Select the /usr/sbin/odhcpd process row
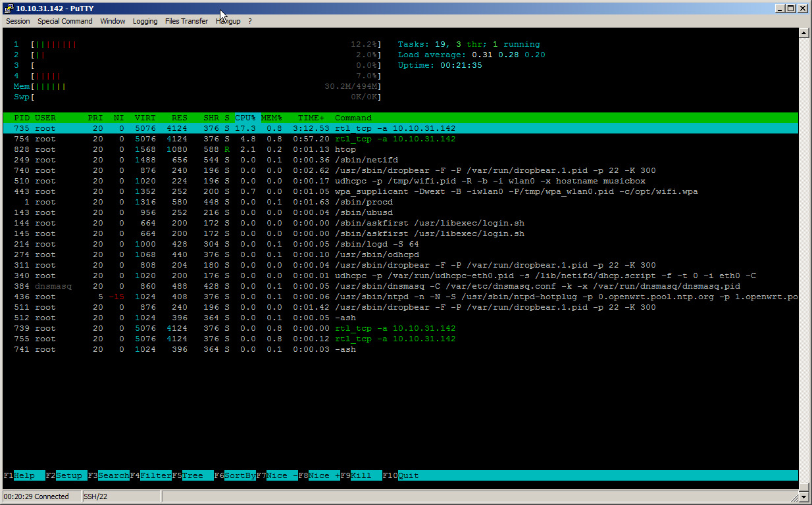The height and width of the screenshot is (505, 812). click(x=401, y=254)
